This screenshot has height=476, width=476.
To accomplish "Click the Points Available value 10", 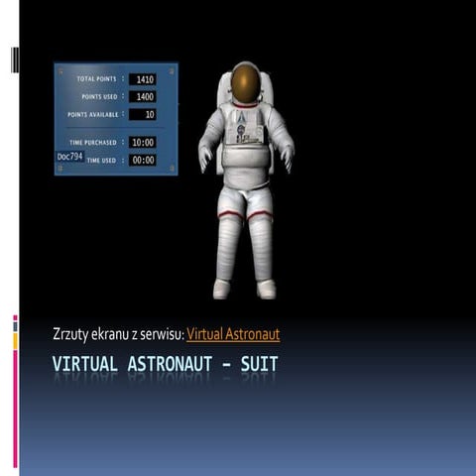I will point(143,114).
